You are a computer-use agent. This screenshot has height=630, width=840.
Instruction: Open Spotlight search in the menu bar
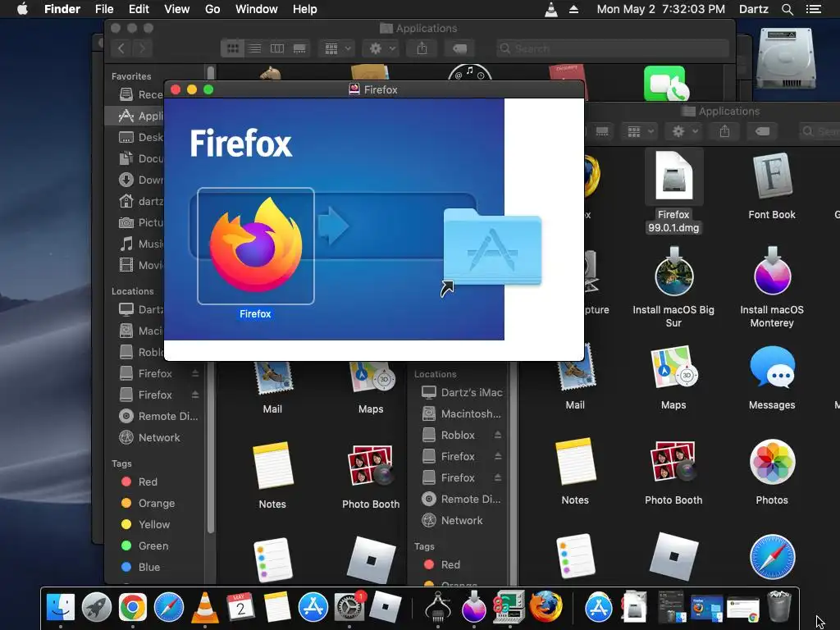(787, 9)
